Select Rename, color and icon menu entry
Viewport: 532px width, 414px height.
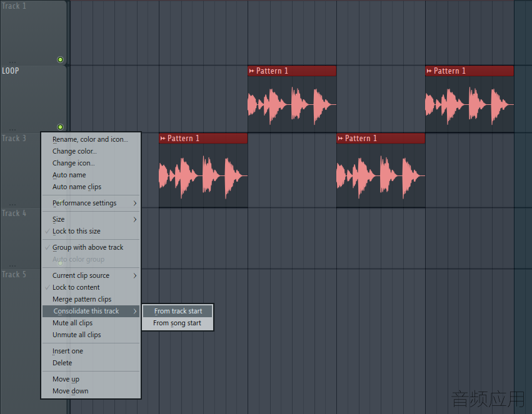(90, 139)
